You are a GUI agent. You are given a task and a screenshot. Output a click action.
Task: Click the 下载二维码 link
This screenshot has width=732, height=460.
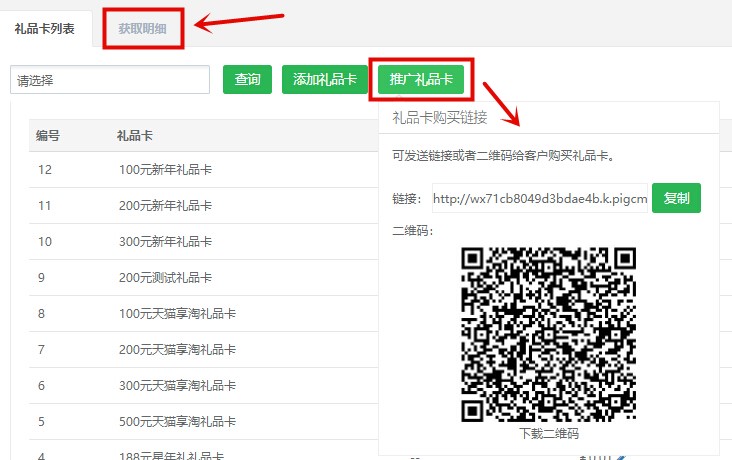pos(549,434)
